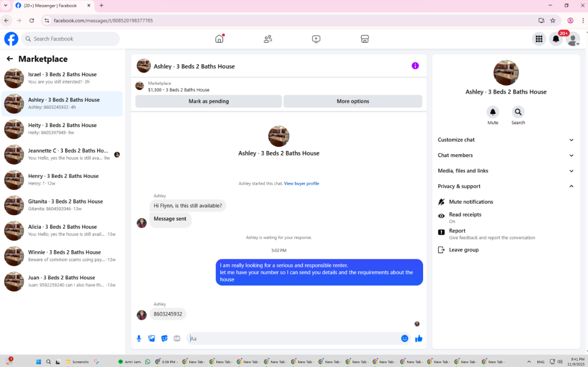The width and height of the screenshot is (588, 367).
Task: Select the Ashley conversation in list
Action: (62, 104)
